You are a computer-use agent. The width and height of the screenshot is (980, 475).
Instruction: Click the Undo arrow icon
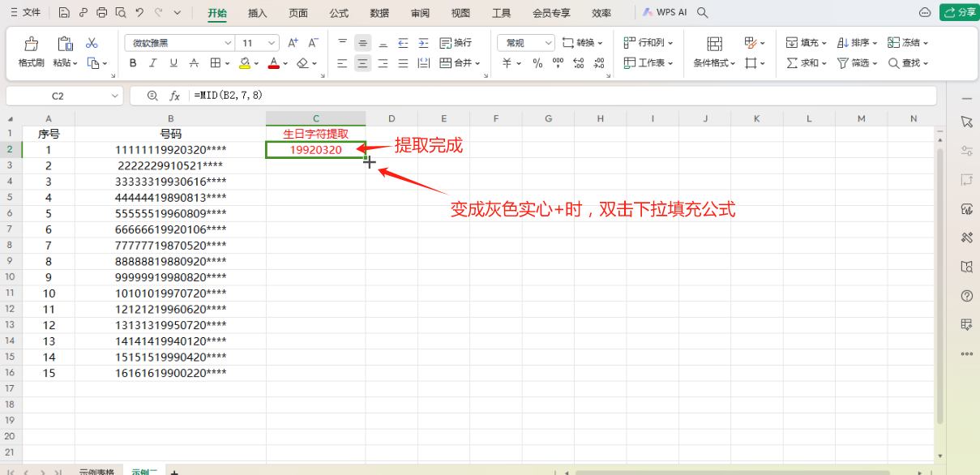point(139,13)
